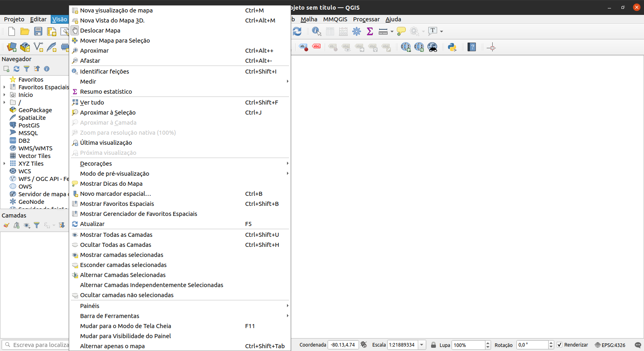
Task: Open the Medir submenu
Action: coord(180,82)
